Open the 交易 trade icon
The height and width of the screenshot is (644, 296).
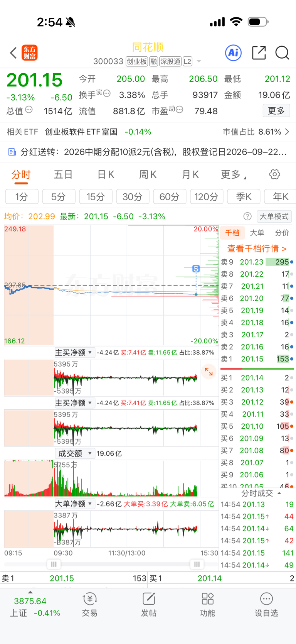pos(90,605)
